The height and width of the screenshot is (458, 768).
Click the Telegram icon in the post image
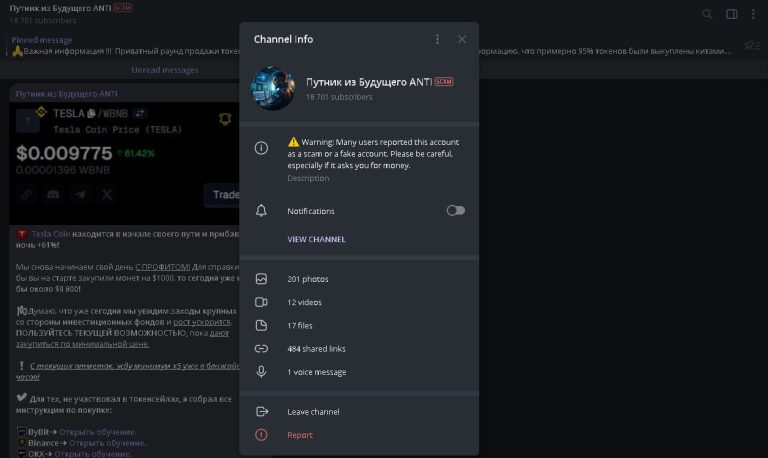80,195
